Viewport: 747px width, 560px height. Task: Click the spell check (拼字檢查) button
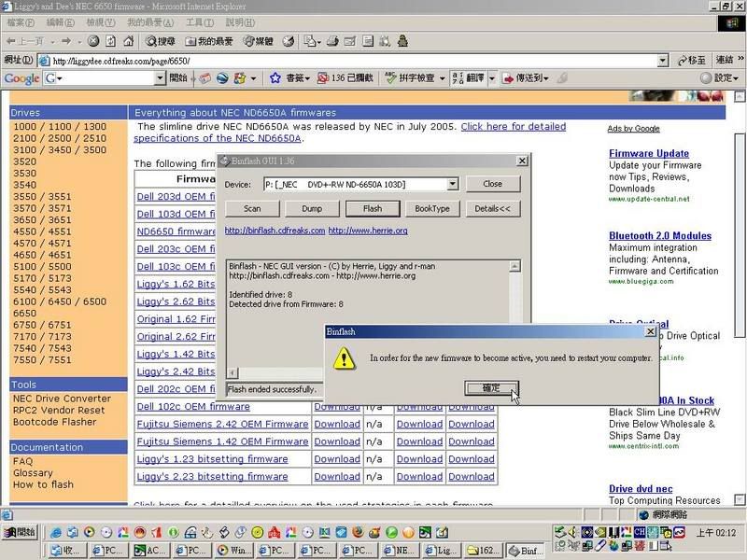pos(410,78)
